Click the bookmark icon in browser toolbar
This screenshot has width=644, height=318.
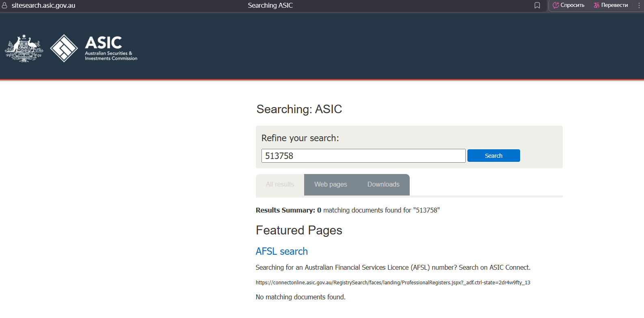coord(537,5)
